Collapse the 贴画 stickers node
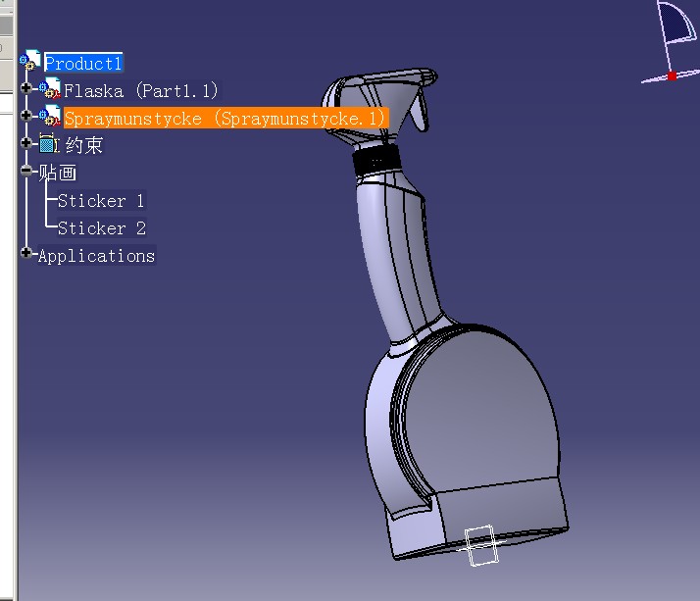 (26, 171)
